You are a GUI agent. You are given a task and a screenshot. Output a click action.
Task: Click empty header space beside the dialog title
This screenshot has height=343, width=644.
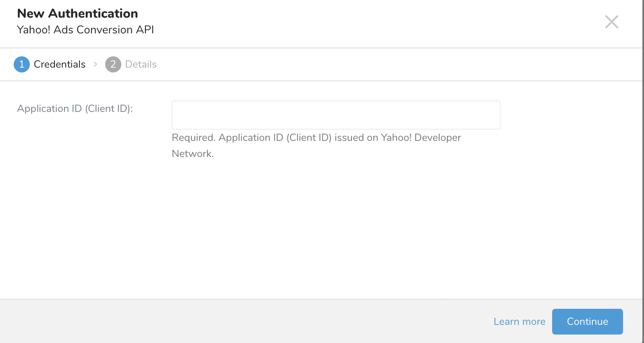363,22
